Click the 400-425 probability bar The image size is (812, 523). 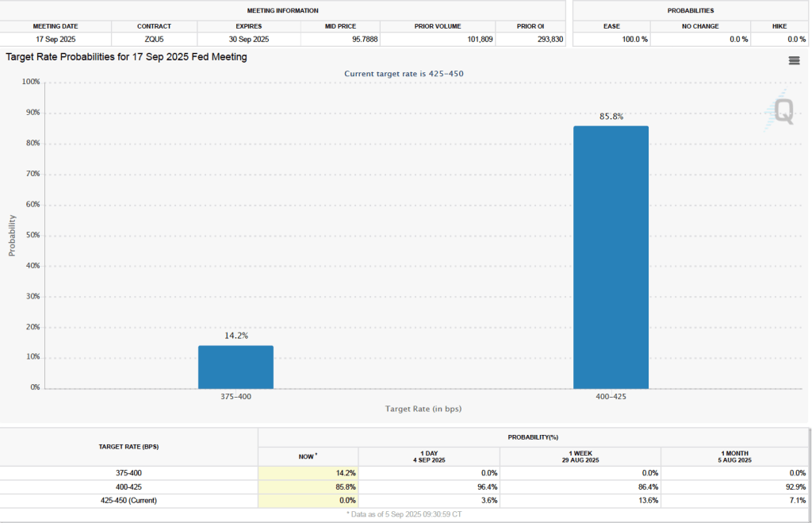[611, 257]
